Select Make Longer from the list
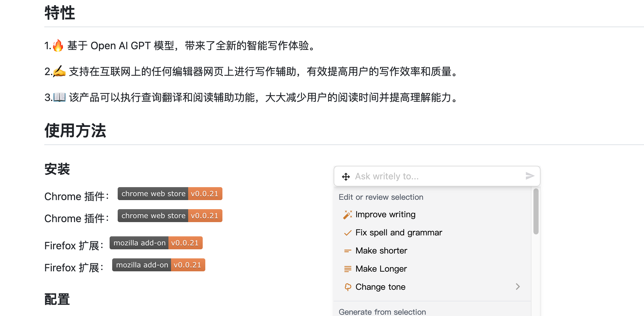 tap(381, 269)
